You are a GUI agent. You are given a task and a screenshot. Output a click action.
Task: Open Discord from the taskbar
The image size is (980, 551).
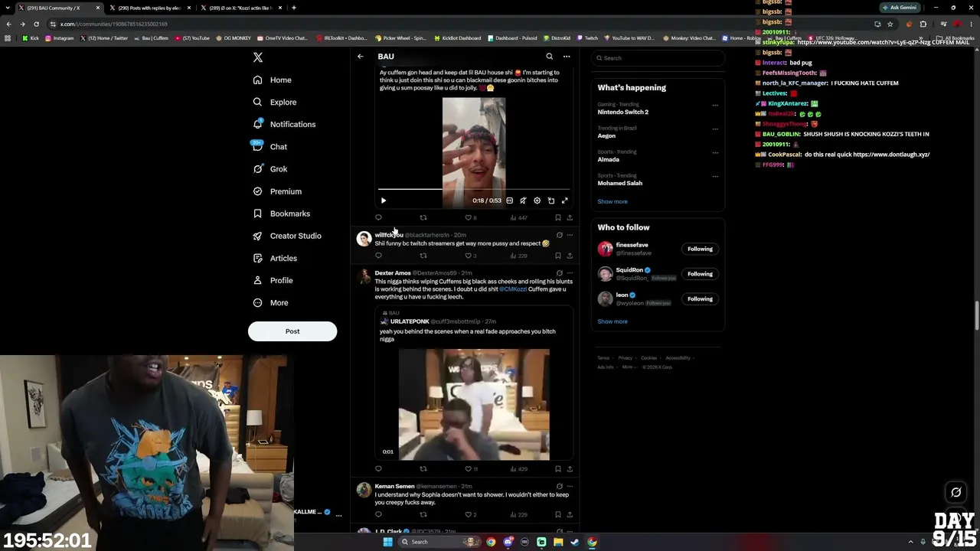508,542
